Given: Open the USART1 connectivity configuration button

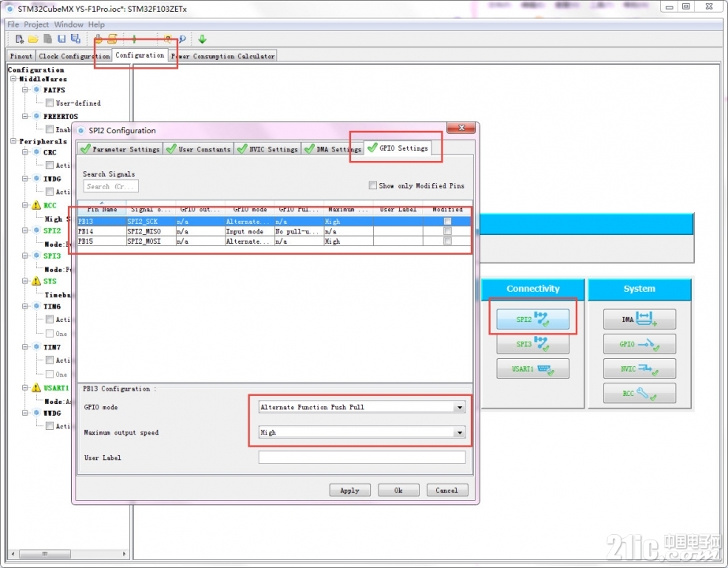Looking at the screenshot, I should coord(532,368).
